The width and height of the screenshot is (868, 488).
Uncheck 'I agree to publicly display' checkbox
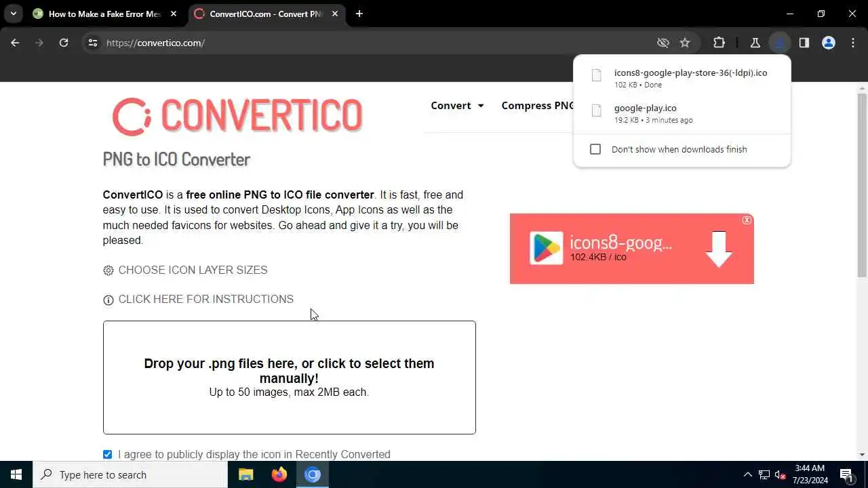coord(107,454)
